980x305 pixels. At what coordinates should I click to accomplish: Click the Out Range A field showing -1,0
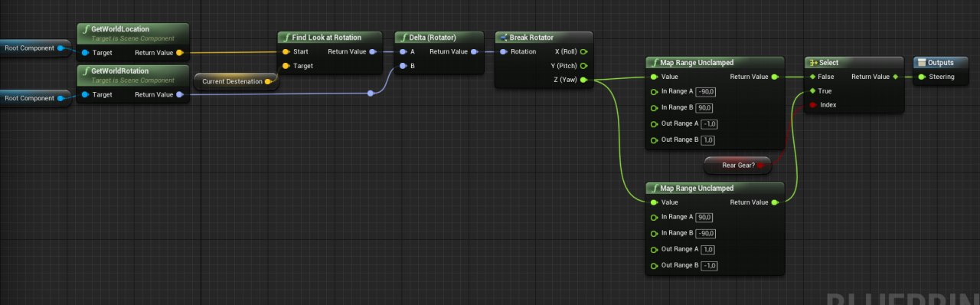710,123
